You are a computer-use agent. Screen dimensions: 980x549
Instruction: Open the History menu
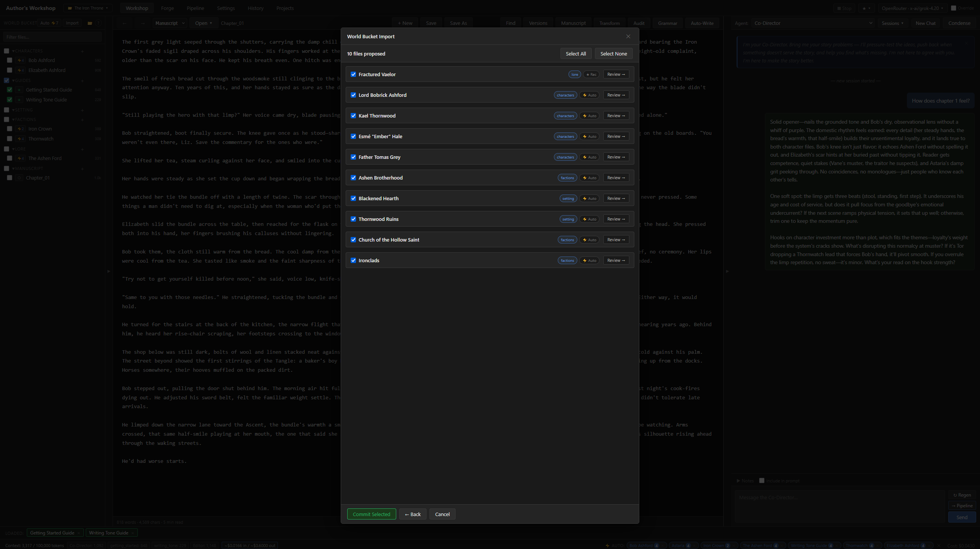(255, 8)
